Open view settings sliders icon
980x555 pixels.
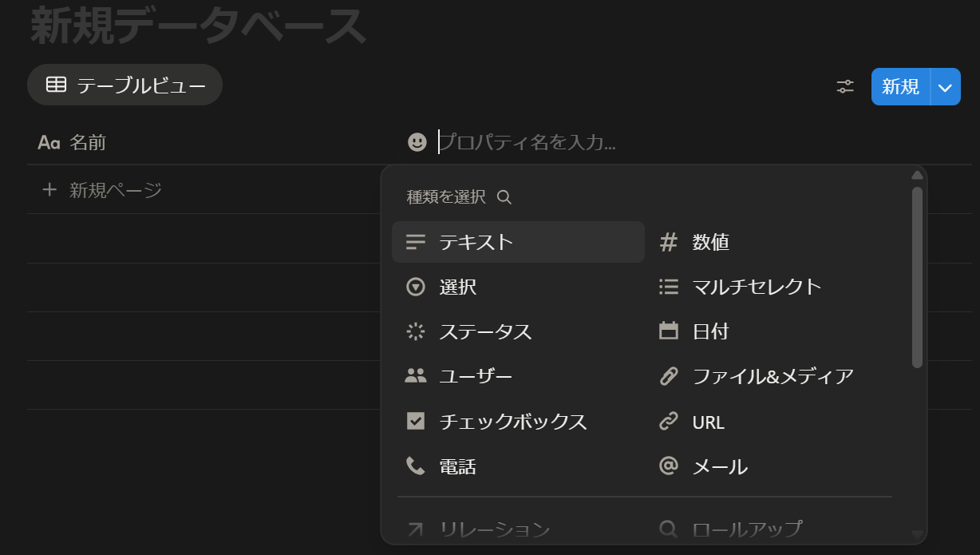point(845,86)
